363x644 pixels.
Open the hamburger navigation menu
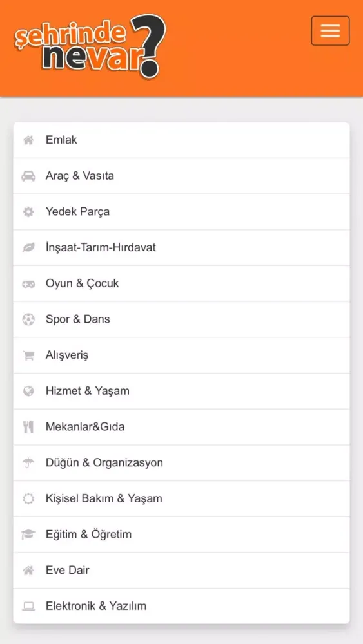(330, 31)
